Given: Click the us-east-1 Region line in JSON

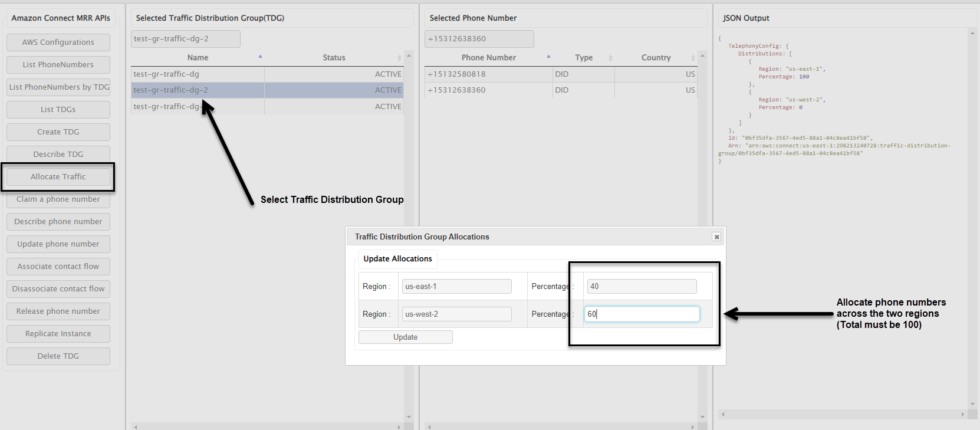Looking at the screenshot, I should pyautogui.click(x=792, y=69).
